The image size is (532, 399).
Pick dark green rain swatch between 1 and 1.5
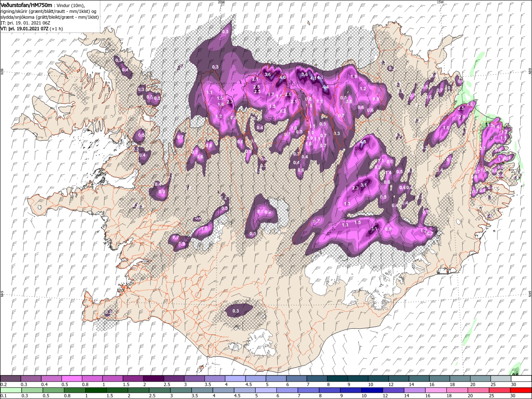tap(95, 390)
